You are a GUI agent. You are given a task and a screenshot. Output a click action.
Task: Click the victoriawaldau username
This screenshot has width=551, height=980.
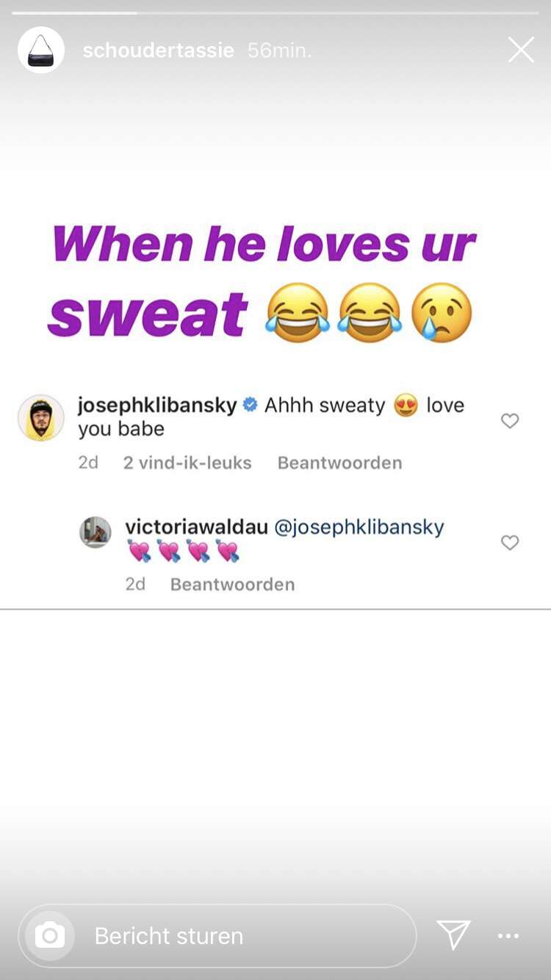pyautogui.click(x=196, y=527)
